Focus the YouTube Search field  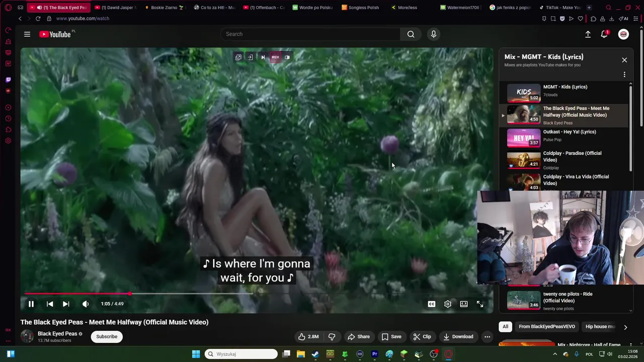tap(310, 34)
